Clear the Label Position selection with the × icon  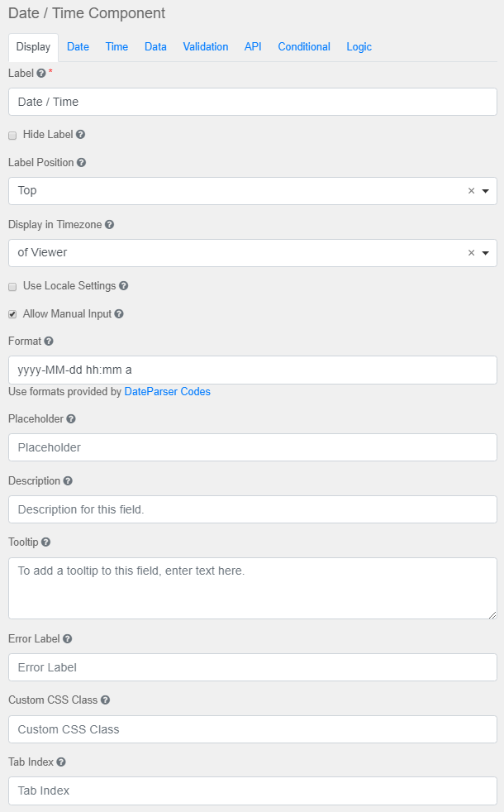[x=471, y=191]
